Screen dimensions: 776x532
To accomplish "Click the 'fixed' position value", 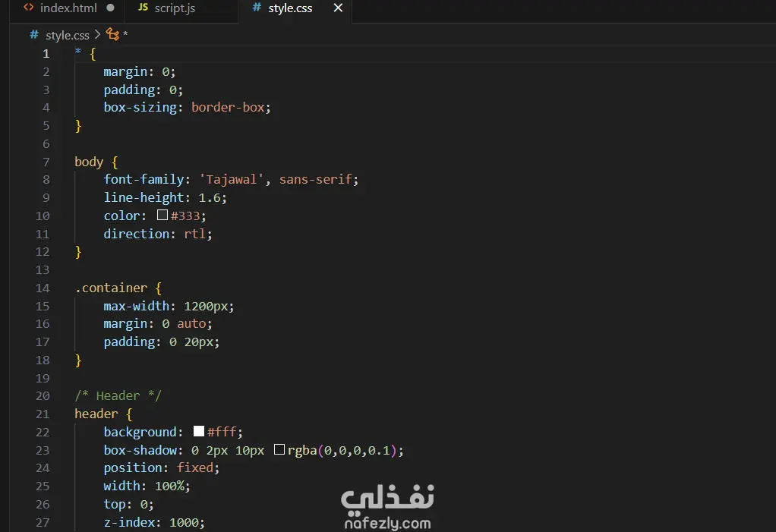I will click(195, 467).
